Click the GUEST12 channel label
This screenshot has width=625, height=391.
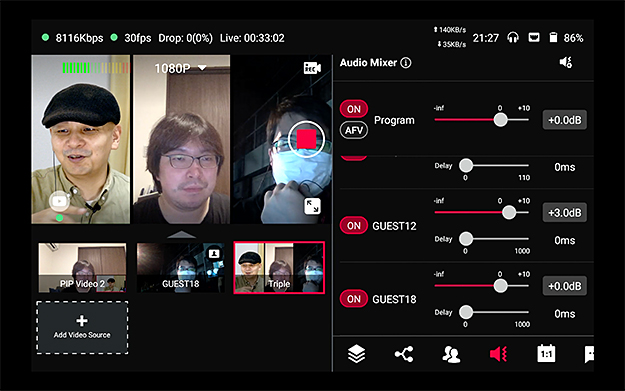pyautogui.click(x=394, y=226)
